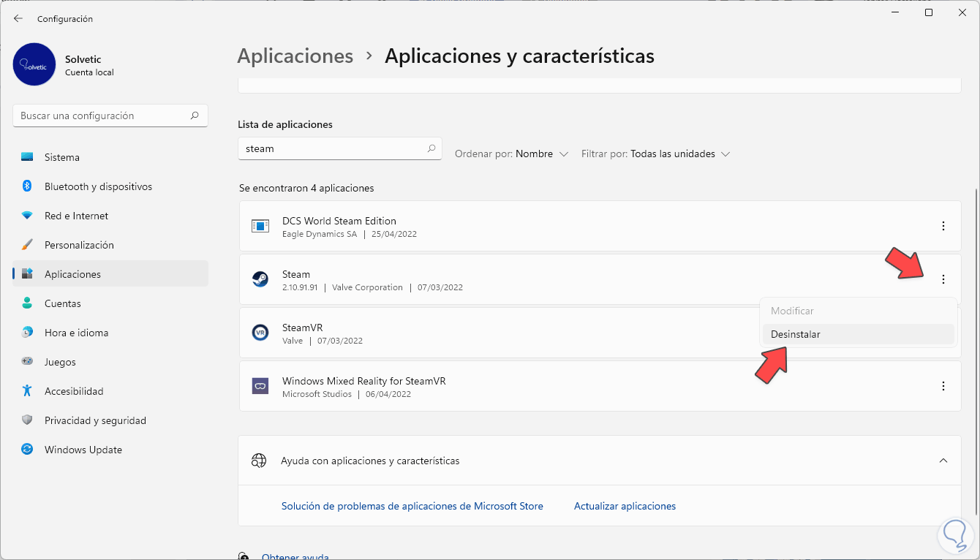This screenshot has height=560, width=980.
Task: Open more options for DCS World Steam Edition
Action: (x=943, y=226)
